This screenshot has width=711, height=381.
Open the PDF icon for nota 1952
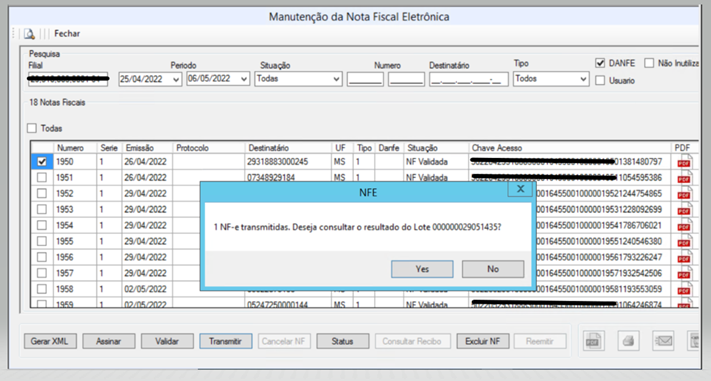(x=683, y=194)
